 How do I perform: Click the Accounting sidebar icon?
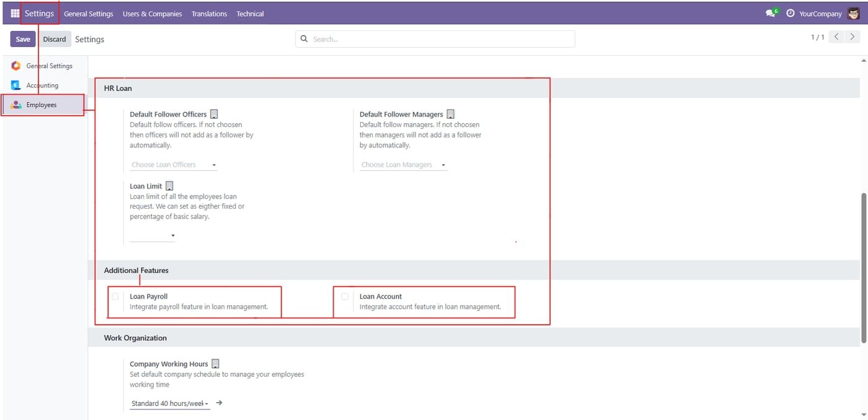tap(16, 85)
